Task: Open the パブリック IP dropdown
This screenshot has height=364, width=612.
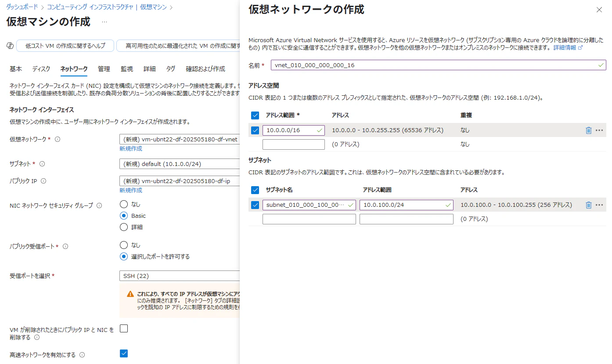Action: [180, 181]
